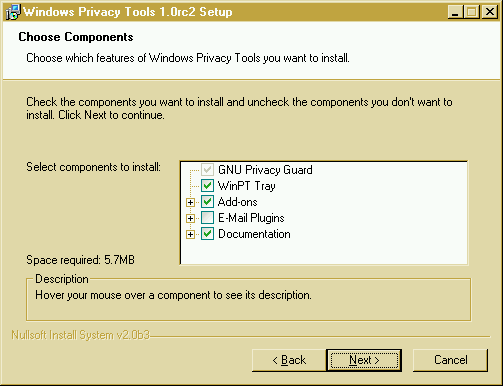This screenshot has height=386, width=503.
Task: Continue with the Next button
Action: [364, 360]
